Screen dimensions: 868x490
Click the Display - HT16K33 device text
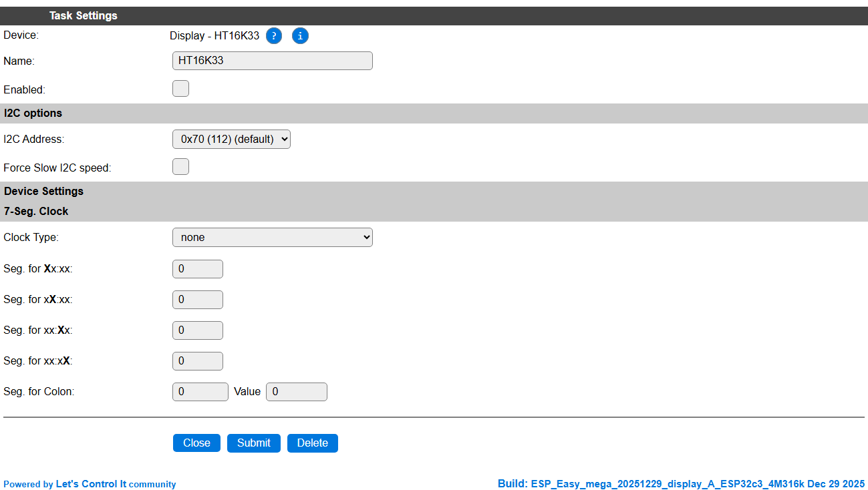tap(214, 36)
